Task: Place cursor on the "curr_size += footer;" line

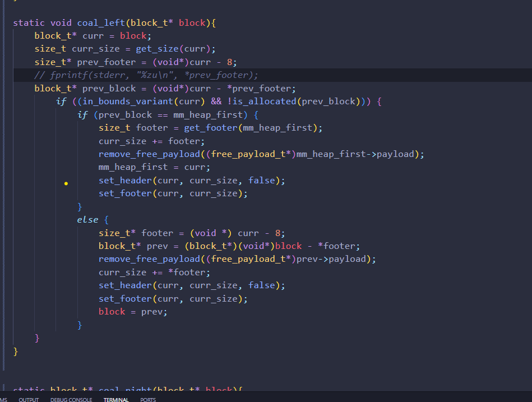Action: 152,141
